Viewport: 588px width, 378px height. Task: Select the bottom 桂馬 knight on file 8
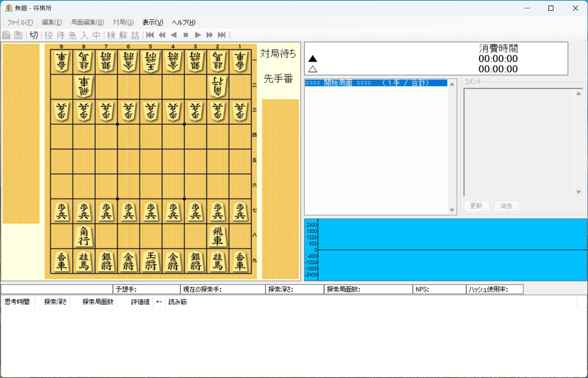point(84,261)
